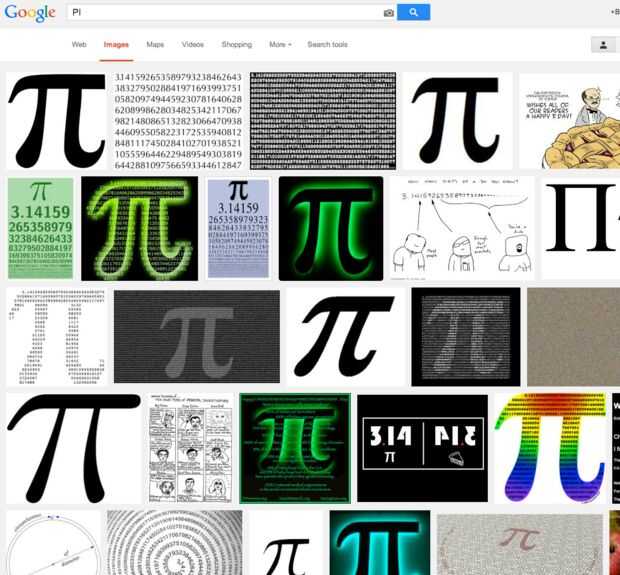Open red pi on gray digits mosaic
Viewport: 620px width, 575px height.
pos(520,545)
